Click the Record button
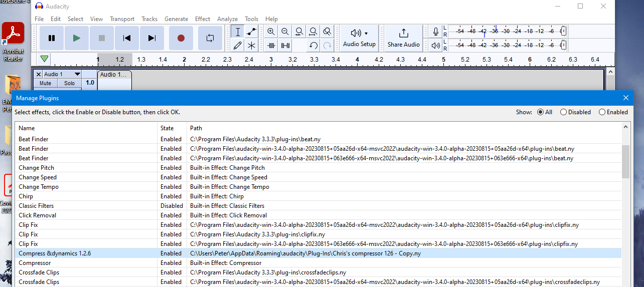Viewport: 644px width, 287px height. [x=181, y=38]
